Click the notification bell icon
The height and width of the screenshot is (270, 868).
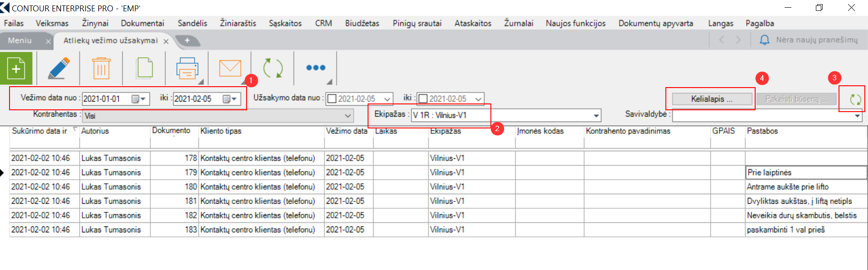coord(764,40)
